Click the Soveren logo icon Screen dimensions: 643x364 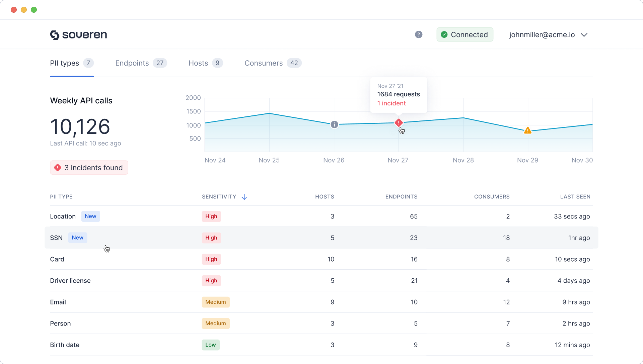[55, 35]
